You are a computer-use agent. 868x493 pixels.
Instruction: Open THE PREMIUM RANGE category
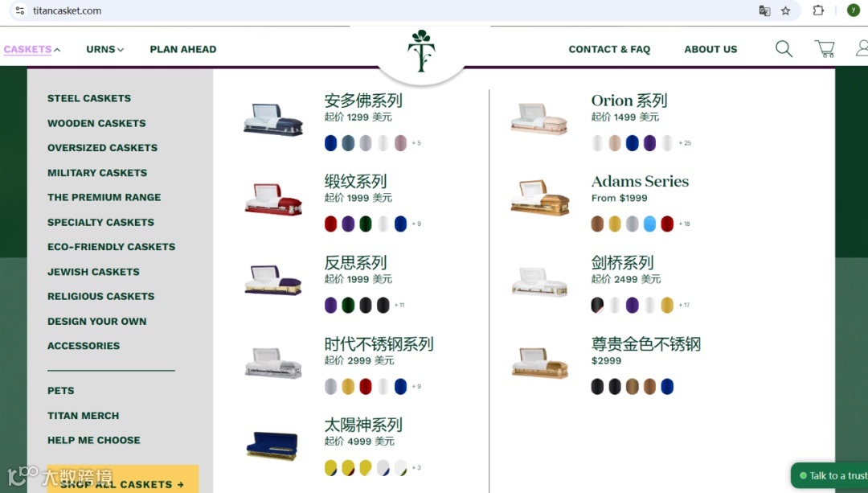click(104, 197)
